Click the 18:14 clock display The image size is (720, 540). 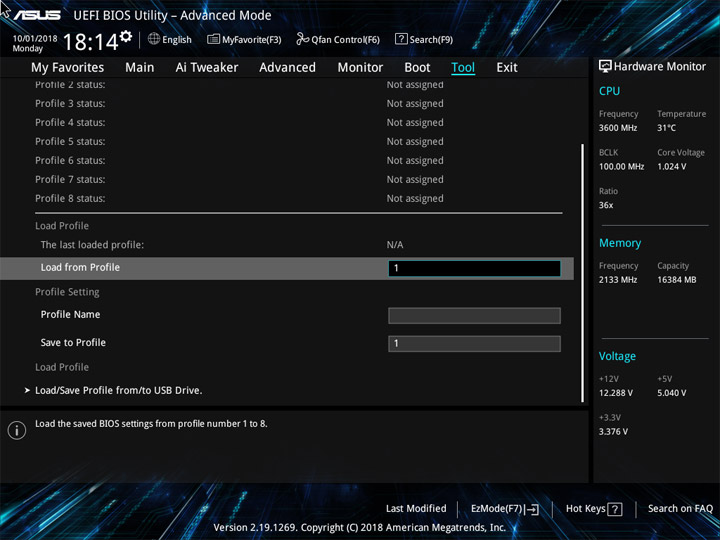tap(90, 42)
